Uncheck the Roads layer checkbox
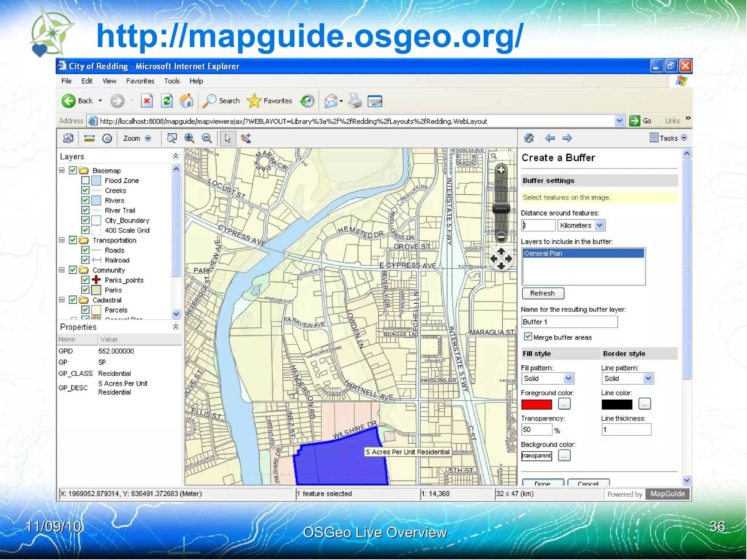Screen dimensions: 747x560 tap(85, 250)
